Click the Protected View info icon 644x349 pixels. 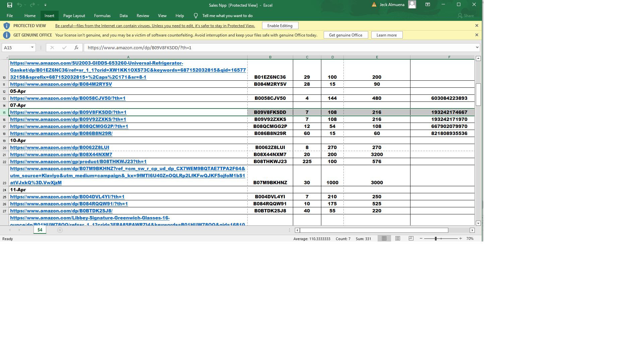coord(6,26)
